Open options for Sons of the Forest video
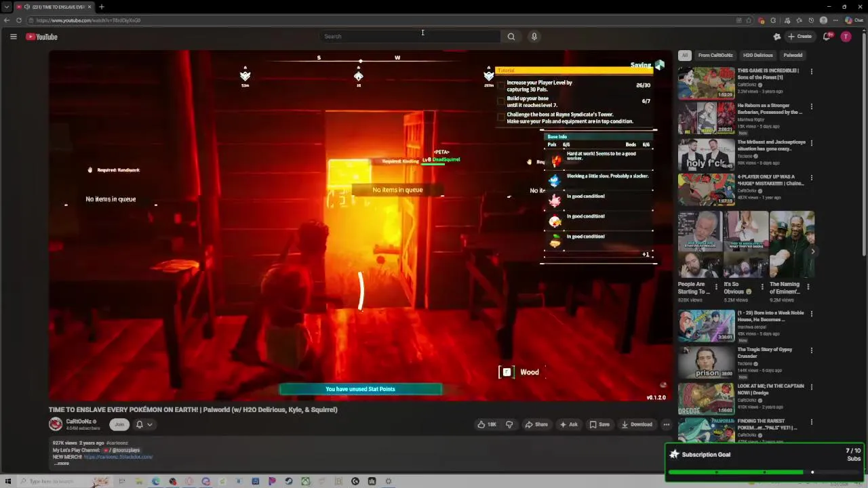 pyautogui.click(x=812, y=71)
